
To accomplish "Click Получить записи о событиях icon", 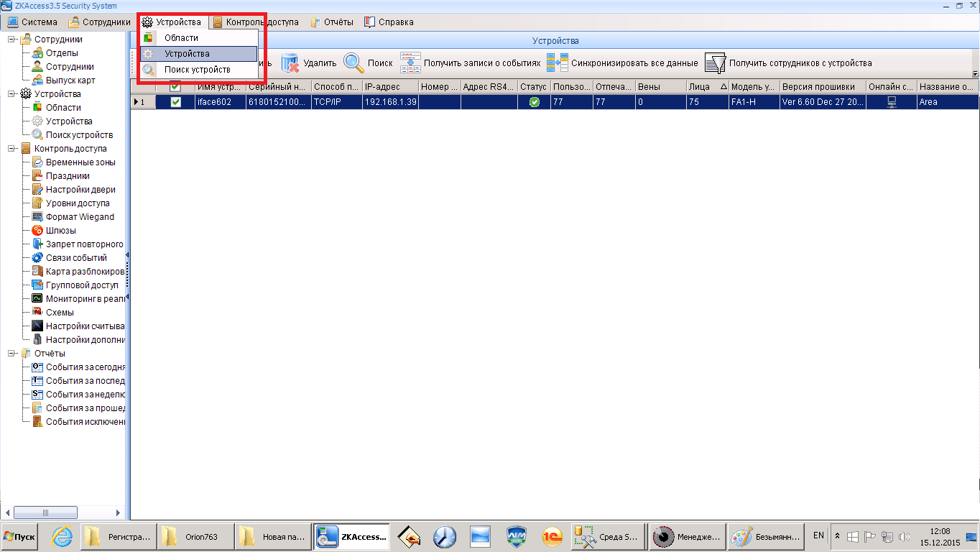I will pos(411,63).
